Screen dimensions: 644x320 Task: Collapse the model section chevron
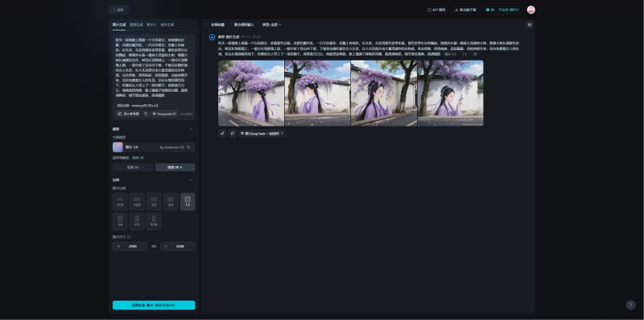click(x=190, y=129)
